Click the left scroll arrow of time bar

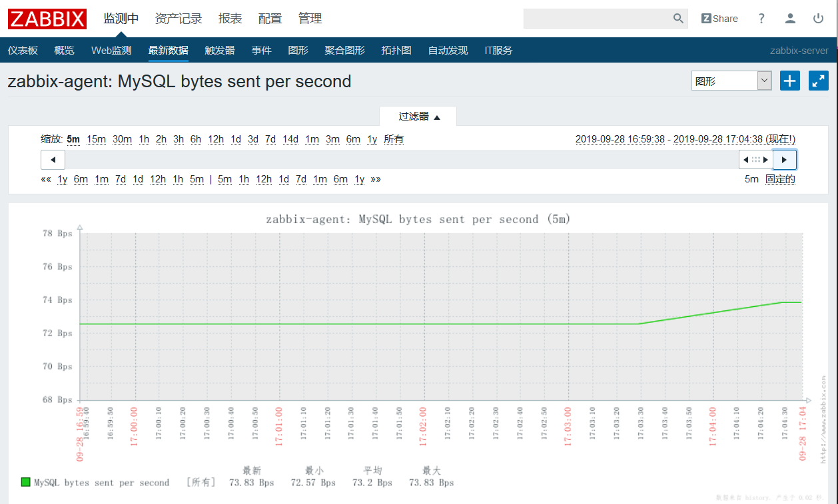point(53,160)
